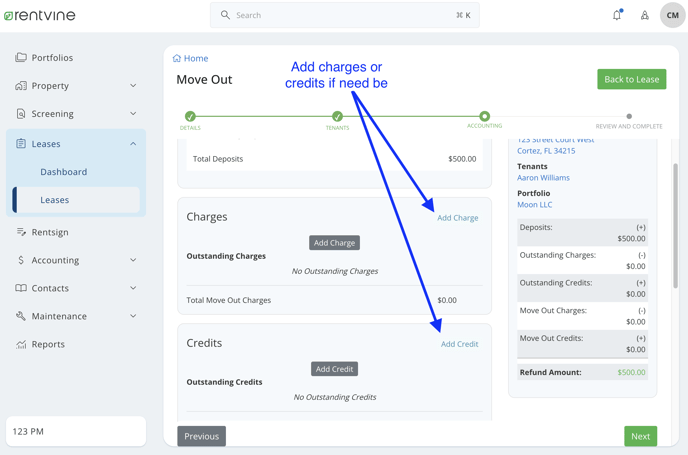The image size is (688, 455).
Task: Click the Add Credit link
Action: (x=459, y=344)
